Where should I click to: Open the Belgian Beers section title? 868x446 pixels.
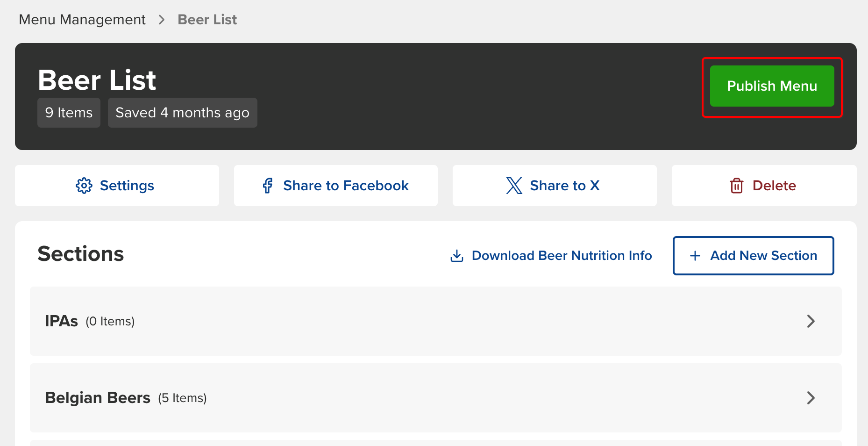point(98,398)
